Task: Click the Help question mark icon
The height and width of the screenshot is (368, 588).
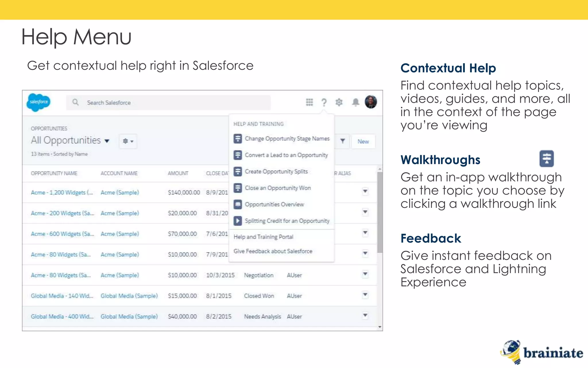Action: point(324,102)
